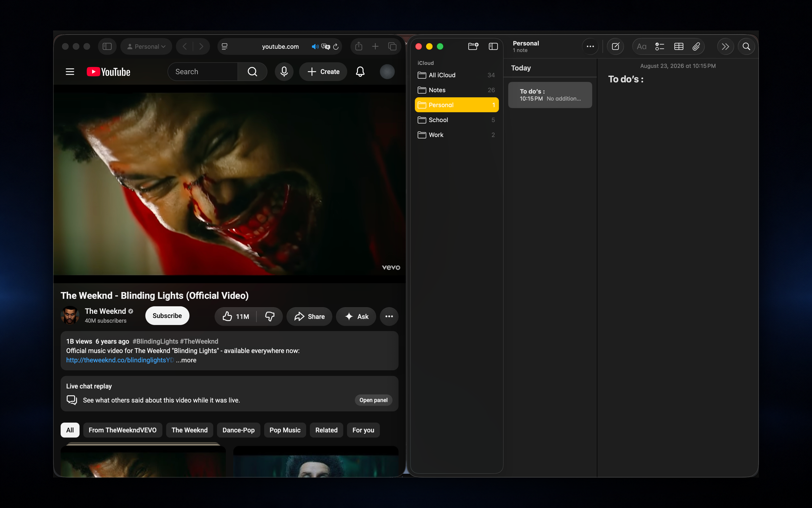Image resolution: width=812 pixels, height=508 pixels.
Task: Open Safari share sheet icon
Action: tap(359, 46)
